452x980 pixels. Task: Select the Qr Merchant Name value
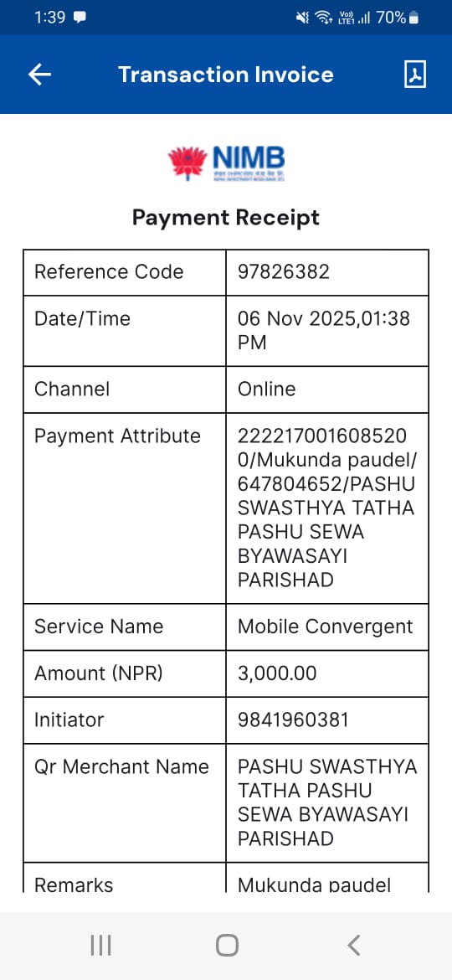click(327, 802)
